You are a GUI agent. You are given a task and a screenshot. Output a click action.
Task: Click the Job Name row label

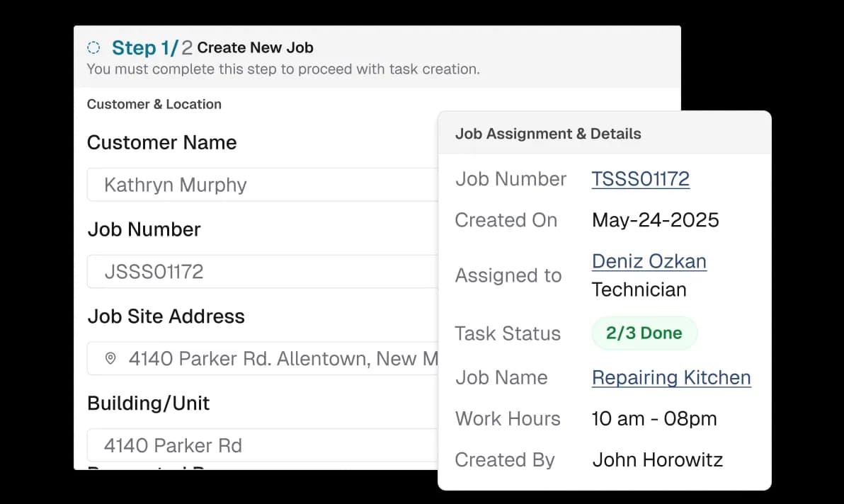pos(501,377)
